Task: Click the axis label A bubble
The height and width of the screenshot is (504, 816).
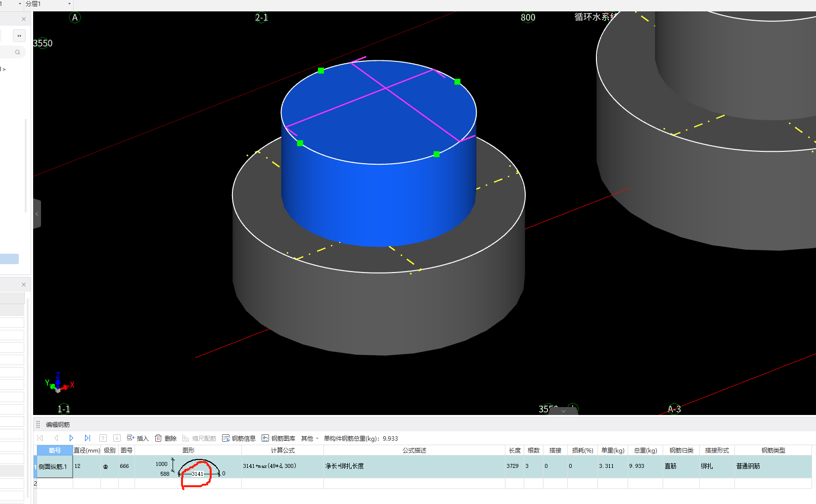Action: click(75, 17)
